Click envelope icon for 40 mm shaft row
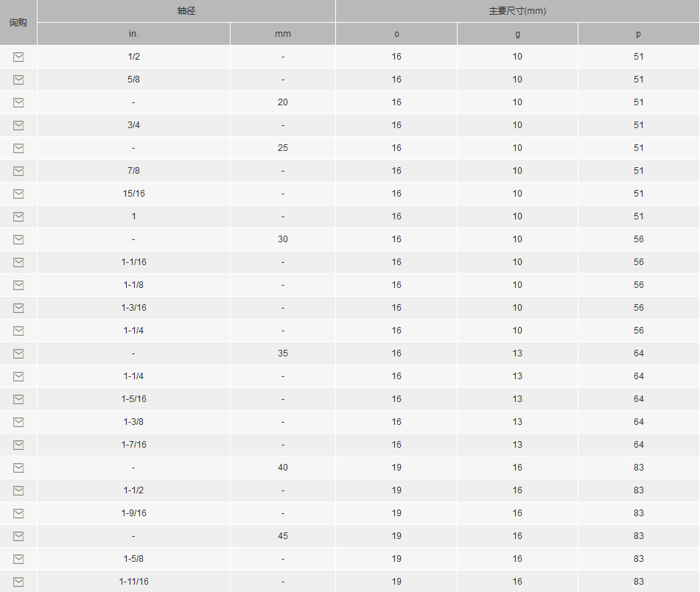700x592 pixels. pyautogui.click(x=18, y=468)
